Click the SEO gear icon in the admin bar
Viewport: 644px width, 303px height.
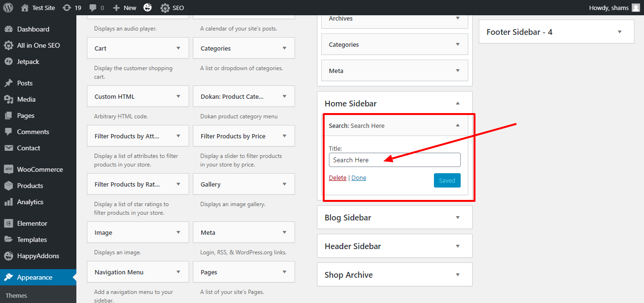coord(165,8)
